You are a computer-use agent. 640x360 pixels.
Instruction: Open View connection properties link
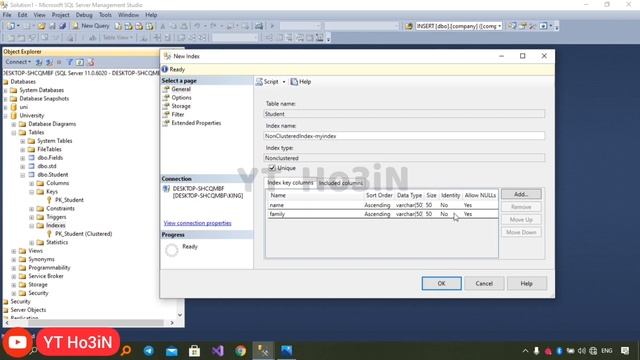tap(198, 223)
